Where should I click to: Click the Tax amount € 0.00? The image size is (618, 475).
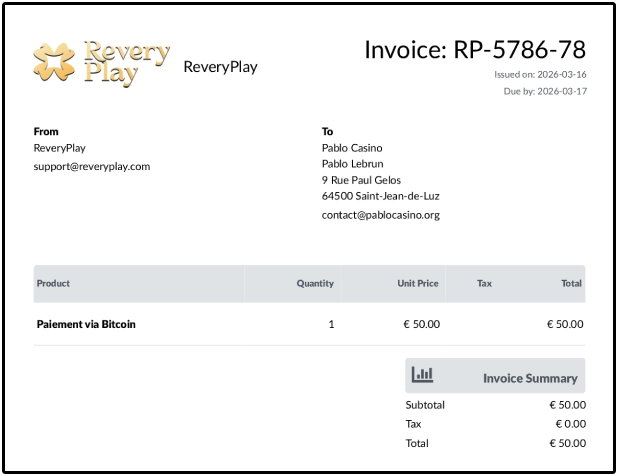(x=571, y=424)
